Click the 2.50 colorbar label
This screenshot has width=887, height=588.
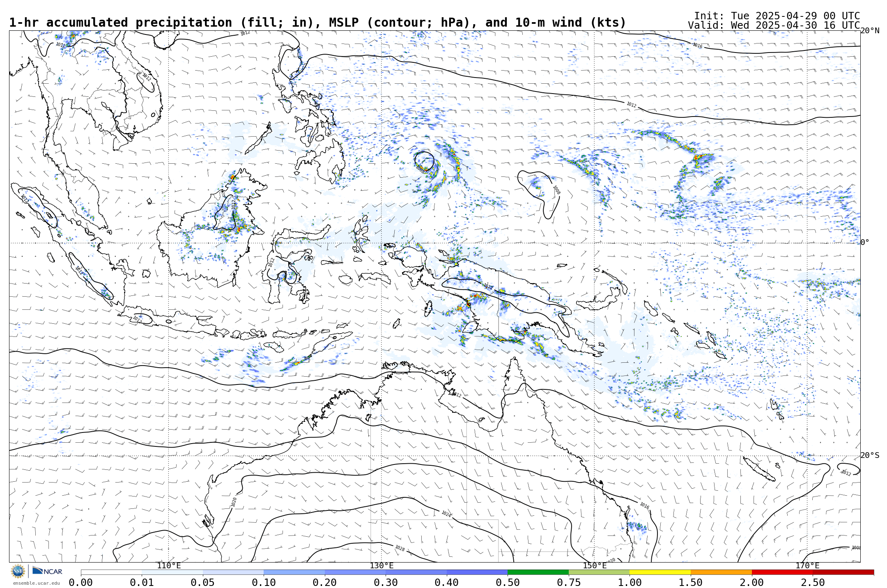click(813, 583)
